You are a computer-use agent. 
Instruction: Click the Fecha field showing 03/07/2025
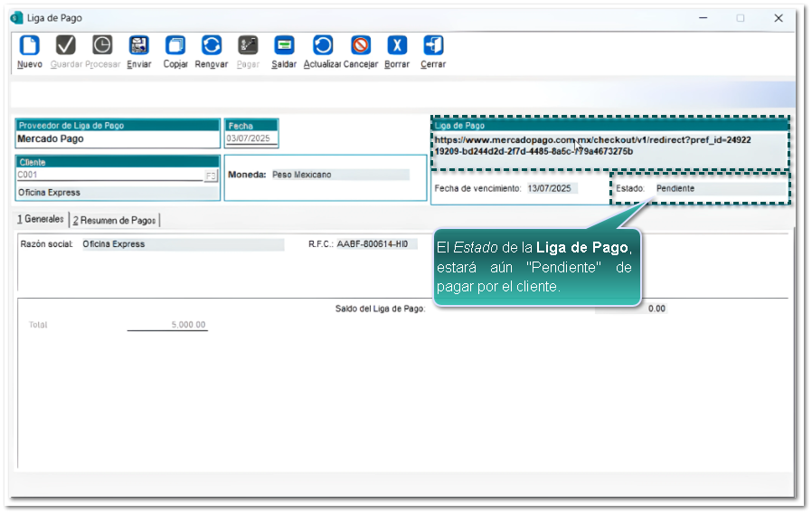[x=250, y=139]
